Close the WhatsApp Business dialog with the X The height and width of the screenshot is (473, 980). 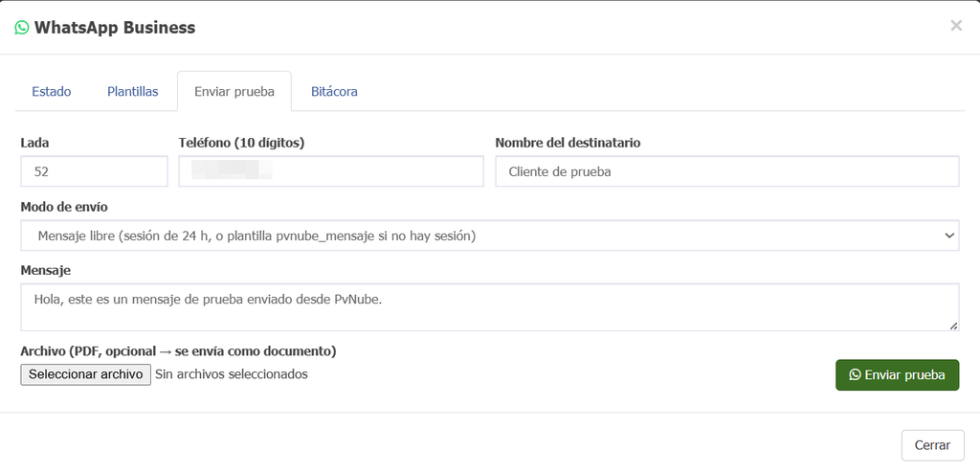click(x=956, y=26)
